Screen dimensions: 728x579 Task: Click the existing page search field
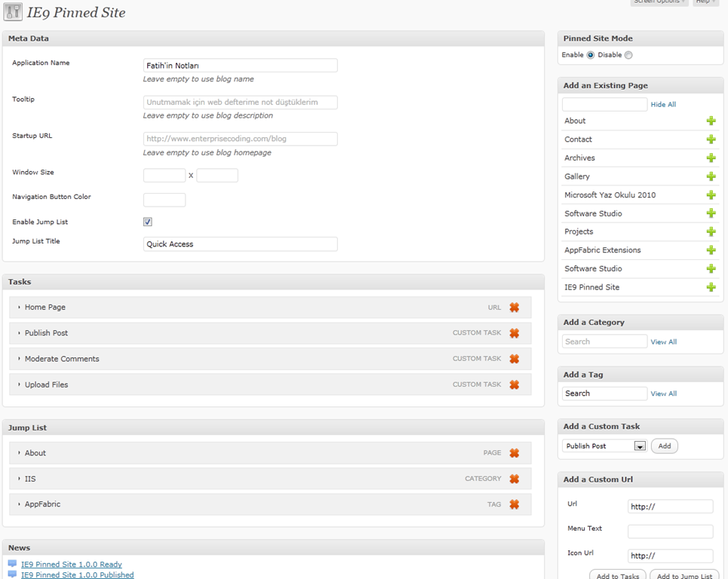tap(604, 104)
